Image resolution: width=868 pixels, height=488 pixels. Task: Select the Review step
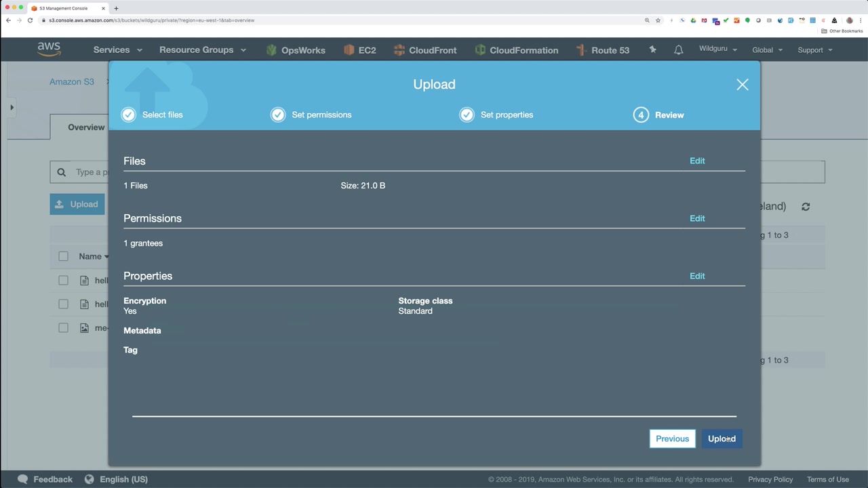[x=659, y=115]
